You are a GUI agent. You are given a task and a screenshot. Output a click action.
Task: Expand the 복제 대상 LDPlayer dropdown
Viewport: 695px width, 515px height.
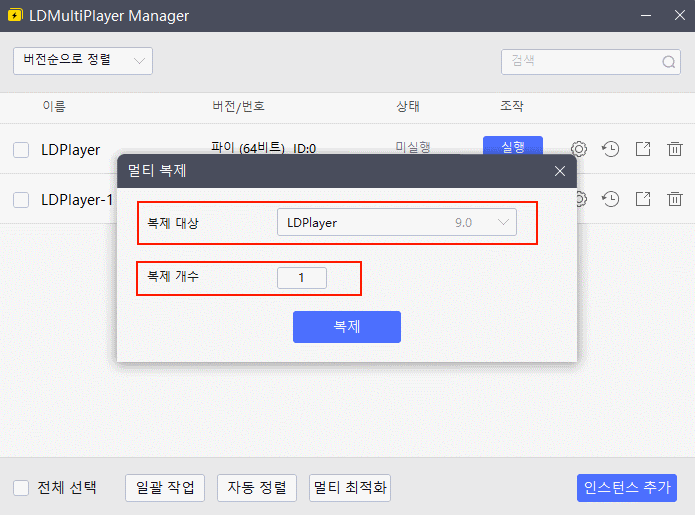click(x=396, y=222)
